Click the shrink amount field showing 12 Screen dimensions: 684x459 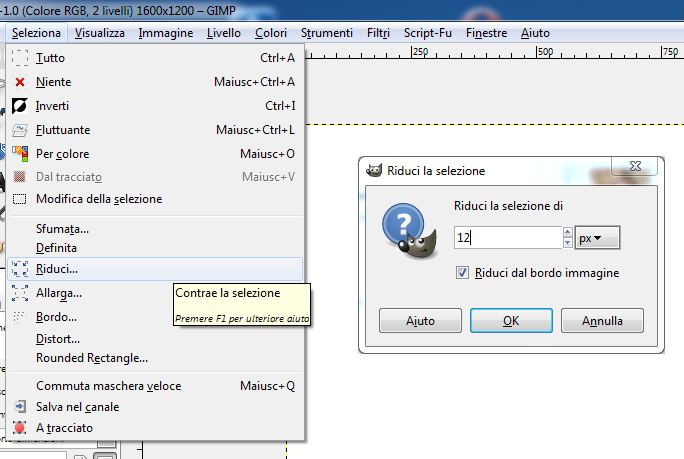(x=508, y=238)
